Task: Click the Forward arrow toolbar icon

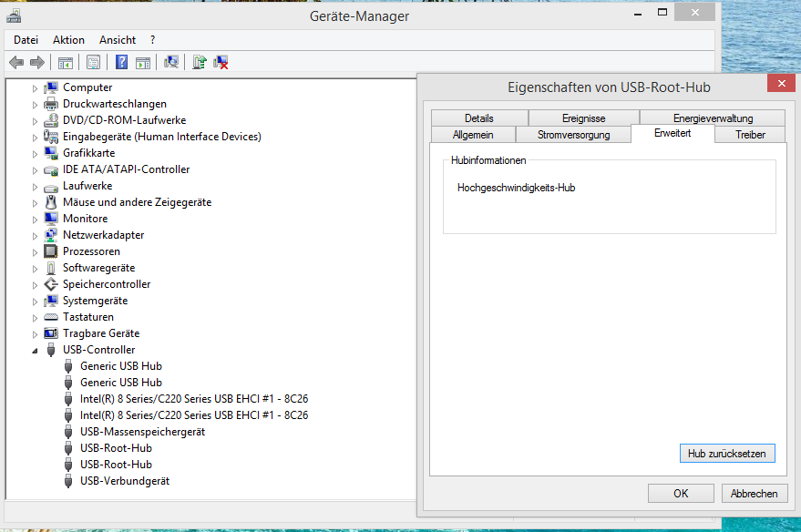Action: point(37,62)
